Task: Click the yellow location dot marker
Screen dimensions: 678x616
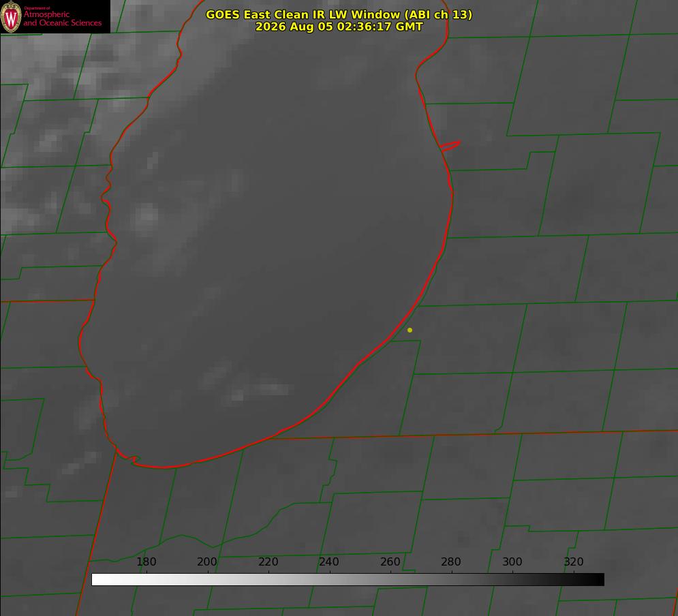Action: pos(410,330)
